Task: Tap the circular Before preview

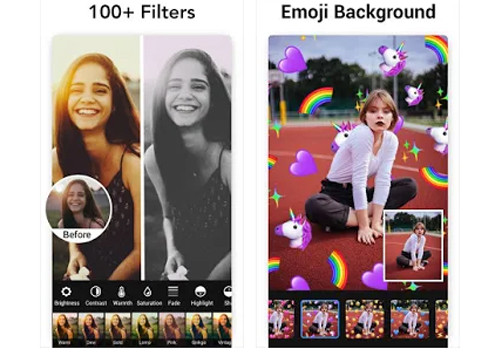Action: [79, 209]
